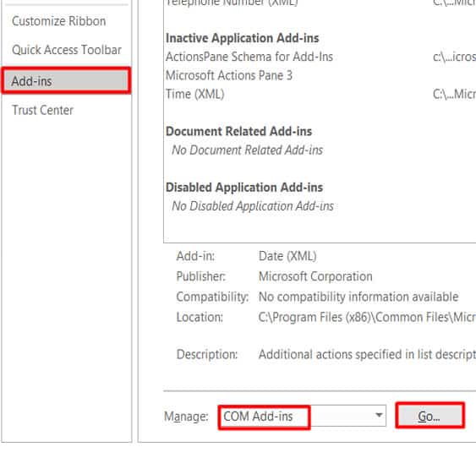This screenshot has width=476, height=469.
Task: Click the C:\Program Files location path
Action: 367,318
